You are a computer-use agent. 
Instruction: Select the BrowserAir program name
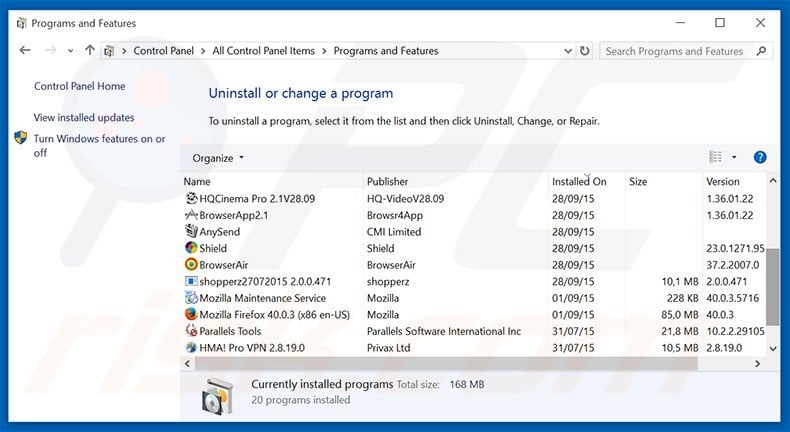tap(224, 265)
